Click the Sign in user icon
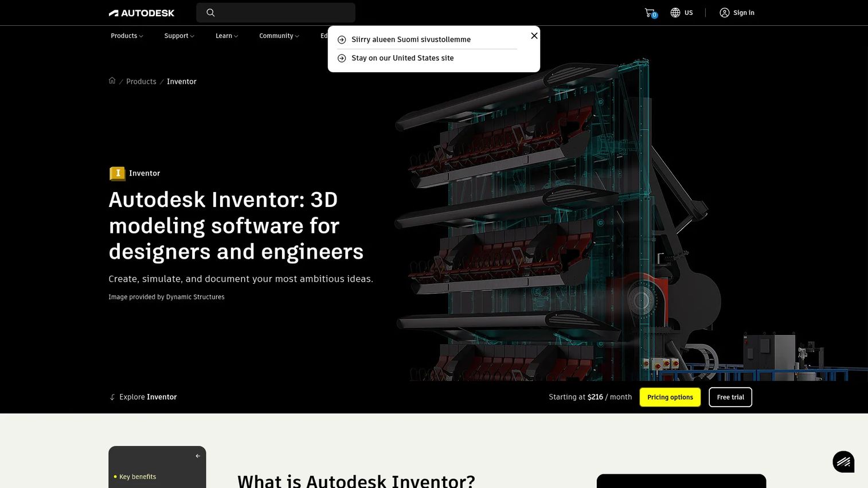Screen dimensions: 868x488 tap(725, 13)
